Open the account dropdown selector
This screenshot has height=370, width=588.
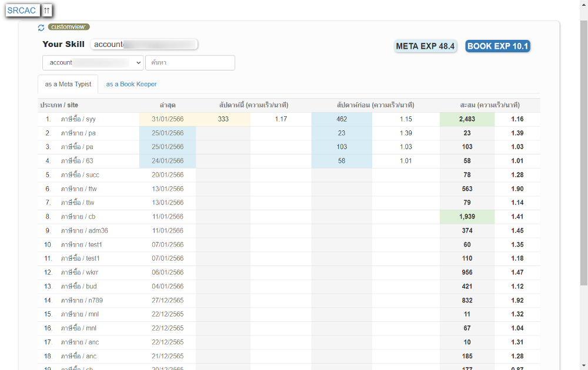click(93, 63)
